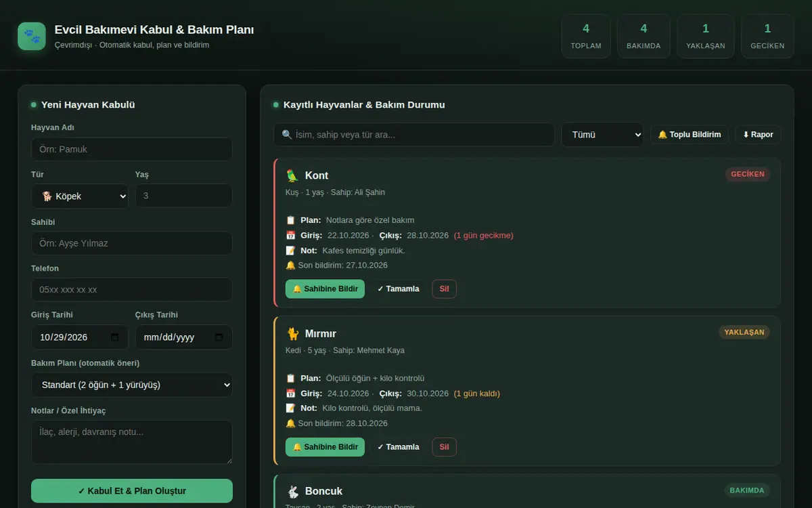Open the Tümü status filter dropdown
The image size is (812, 508).
[602, 135]
